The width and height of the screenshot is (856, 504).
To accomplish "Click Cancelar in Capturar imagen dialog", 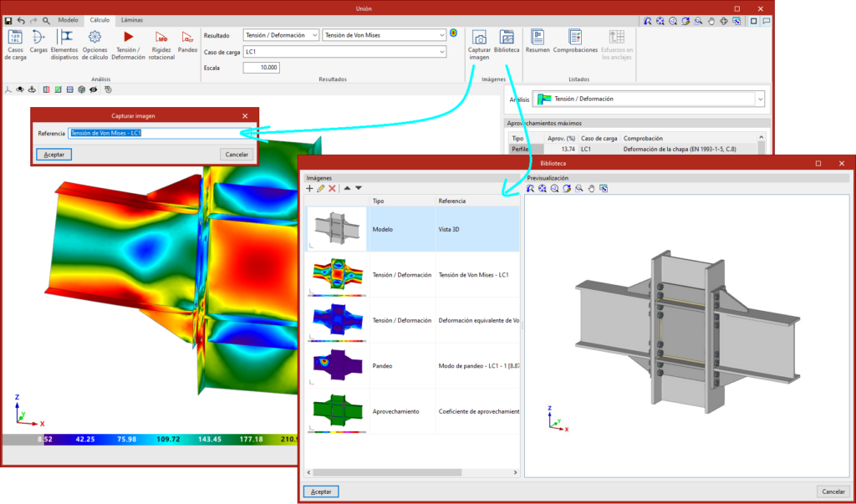I will pos(237,155).
